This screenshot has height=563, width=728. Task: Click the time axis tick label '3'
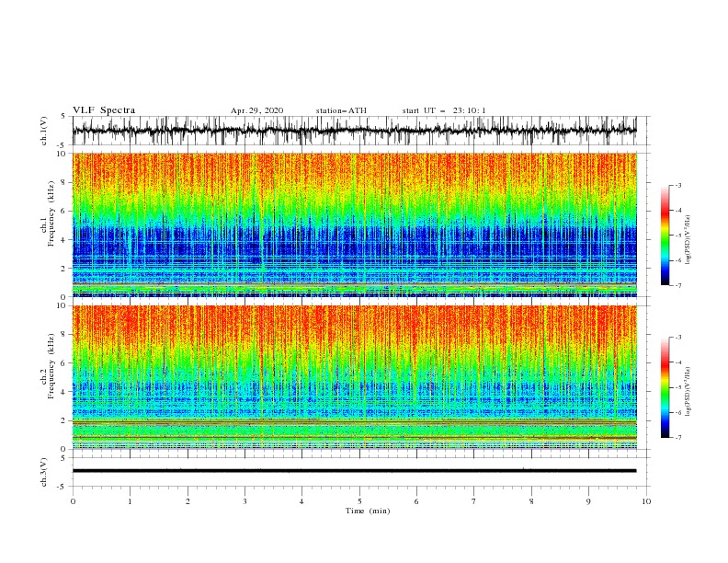pyautogui.click(x=245, y=501)
